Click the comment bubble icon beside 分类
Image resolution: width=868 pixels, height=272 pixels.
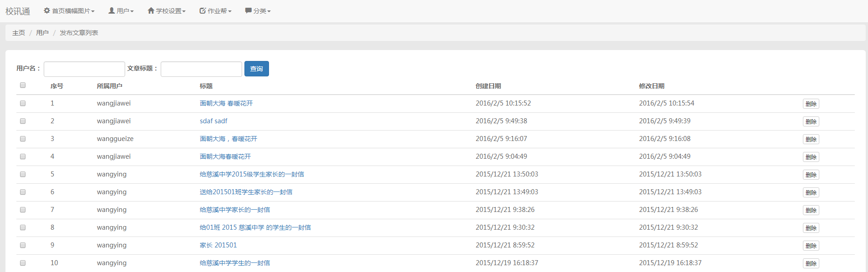(x=248, y=10)
